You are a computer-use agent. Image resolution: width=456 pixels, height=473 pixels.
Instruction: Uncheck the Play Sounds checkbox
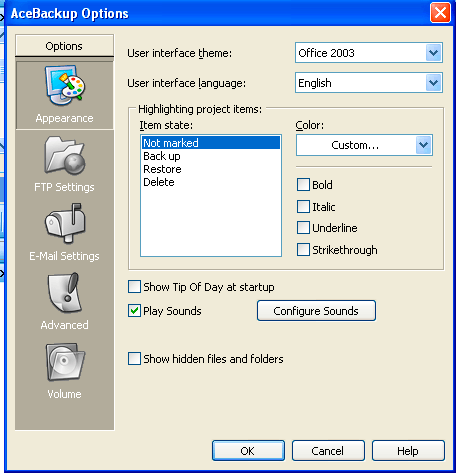point(134,311)
